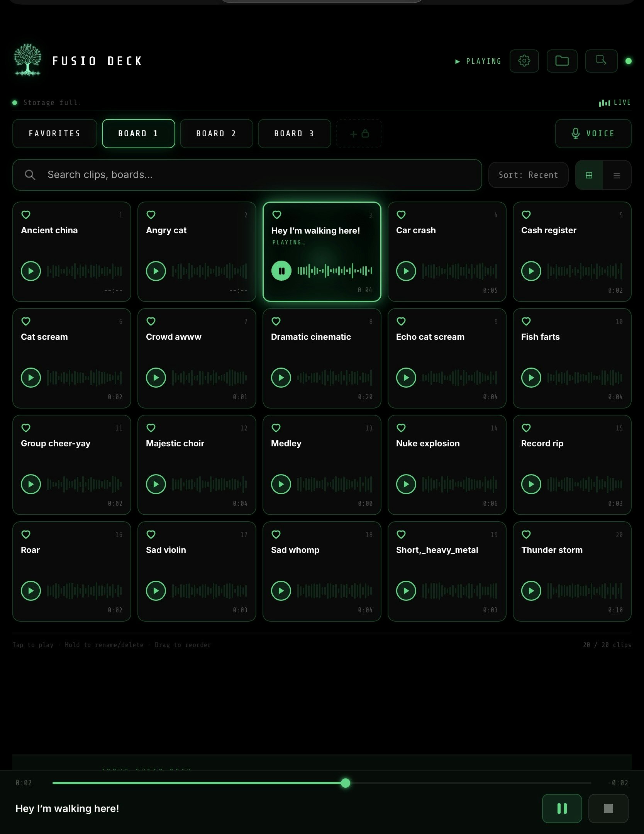Play the Medley clip

coord(281,484)
